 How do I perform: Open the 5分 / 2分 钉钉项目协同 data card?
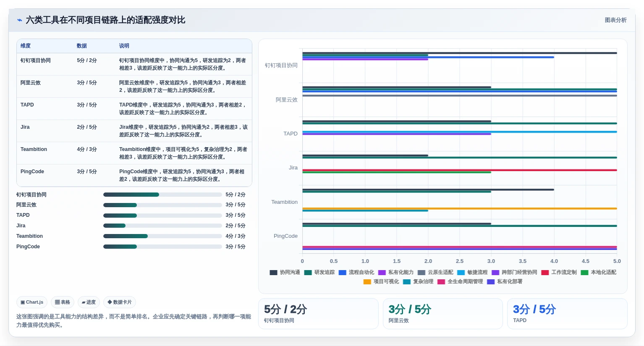click(x=318, y=314)
